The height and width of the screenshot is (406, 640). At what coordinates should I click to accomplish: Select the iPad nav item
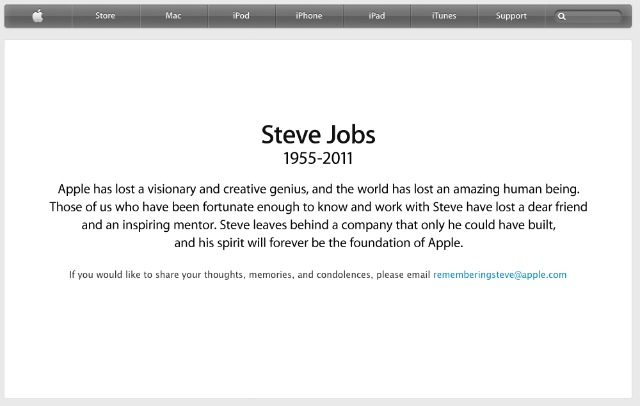tap(377, 16)
